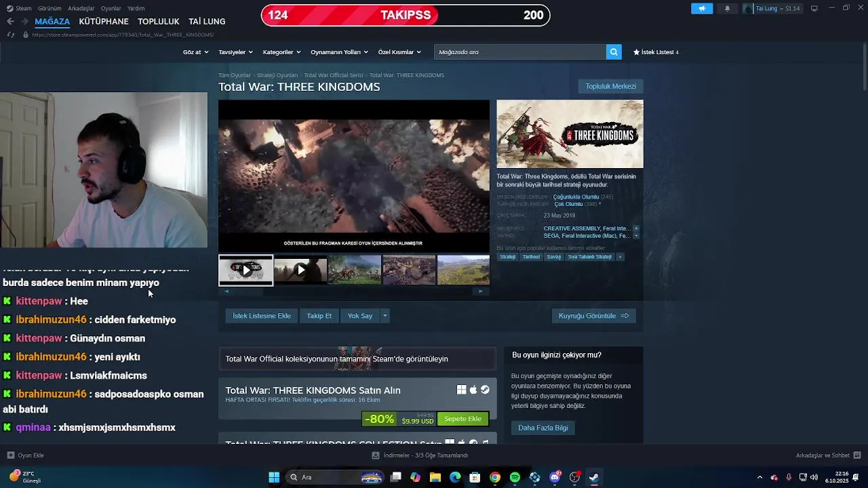868x488 pixels.
Task: Open the TAİ LUNG profile tab
Action: tap(207, 22)
